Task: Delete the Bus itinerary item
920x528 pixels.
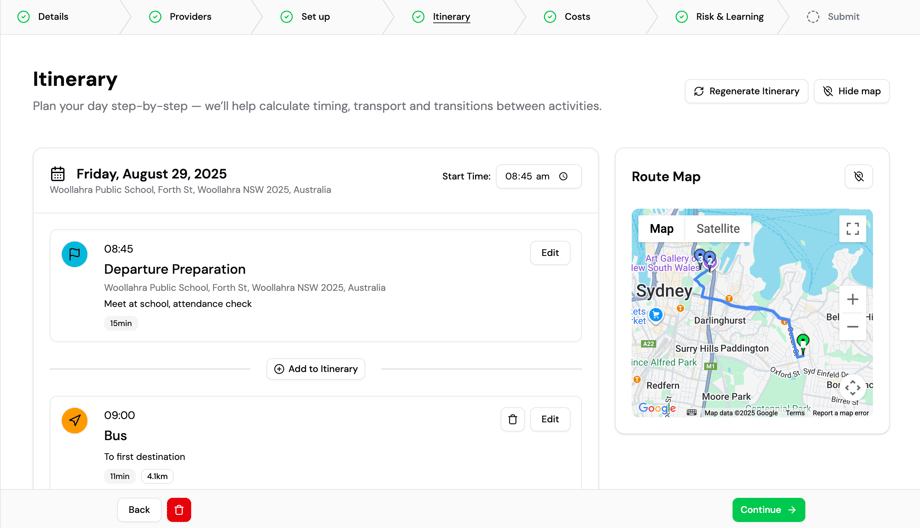Action: (512, 420)
